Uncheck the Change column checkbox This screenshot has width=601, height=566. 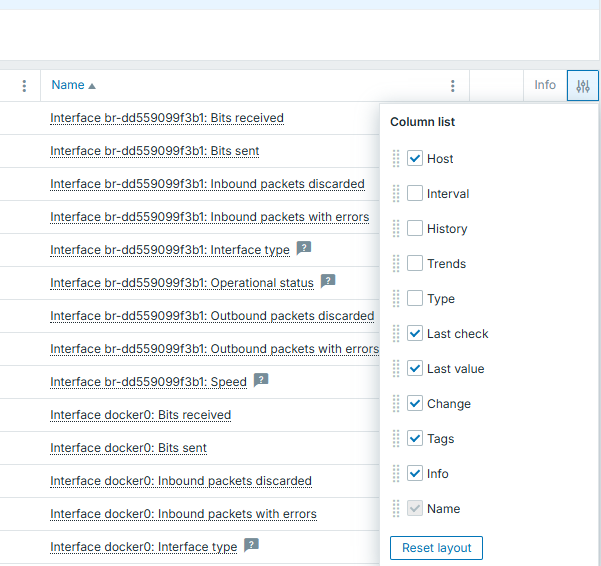click(x=415, y=403)
